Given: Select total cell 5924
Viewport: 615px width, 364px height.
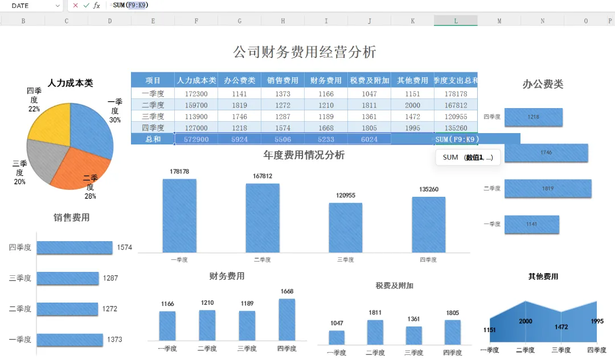Looking at the screenshot, I should click(x=240, y=139).
